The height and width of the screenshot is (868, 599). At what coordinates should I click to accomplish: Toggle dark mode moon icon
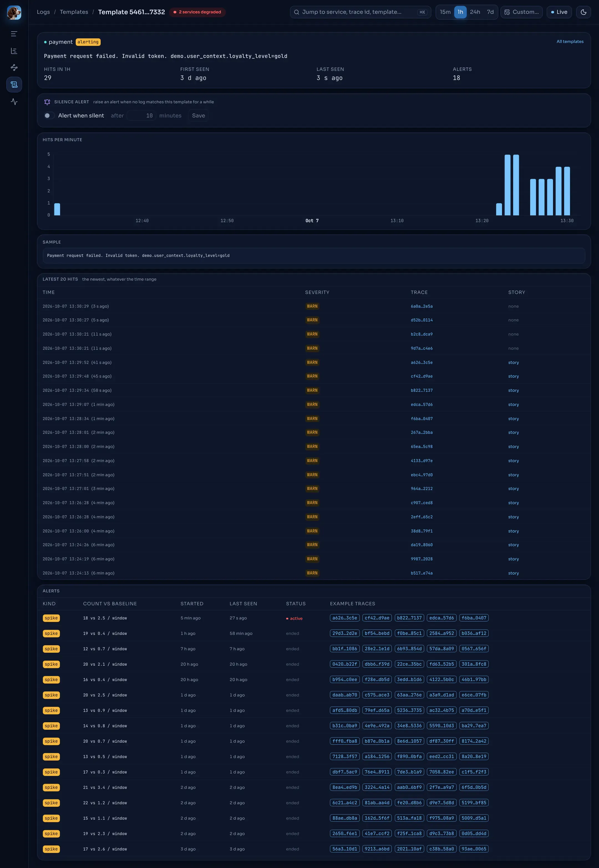[x=583, y=12]
